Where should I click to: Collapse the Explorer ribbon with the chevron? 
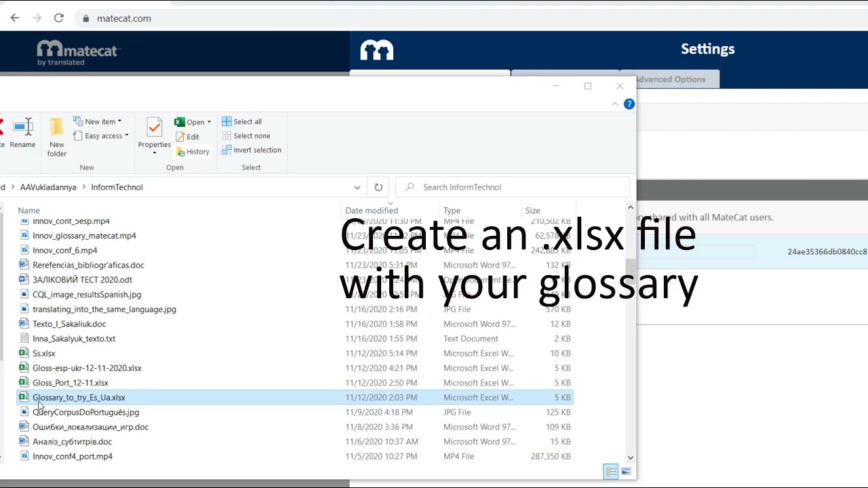(x=615, y=104)
